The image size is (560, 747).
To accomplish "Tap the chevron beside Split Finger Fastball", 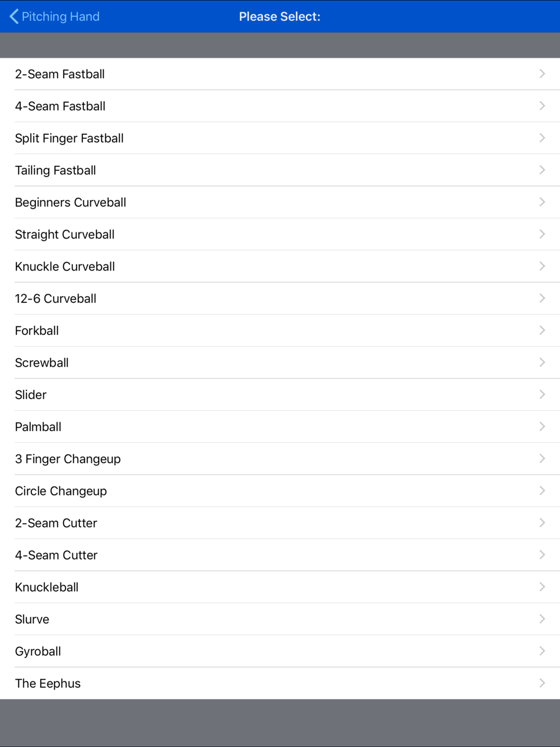I will 542,138.
